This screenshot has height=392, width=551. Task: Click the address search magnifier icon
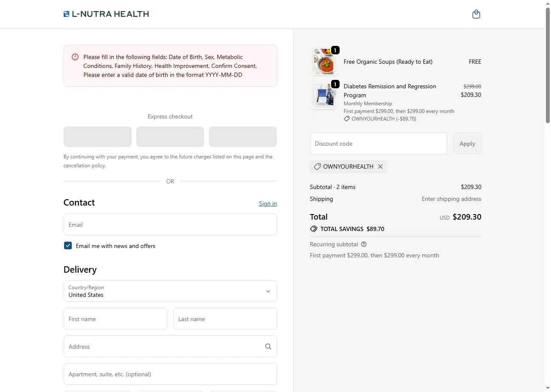tap(268, 347)
